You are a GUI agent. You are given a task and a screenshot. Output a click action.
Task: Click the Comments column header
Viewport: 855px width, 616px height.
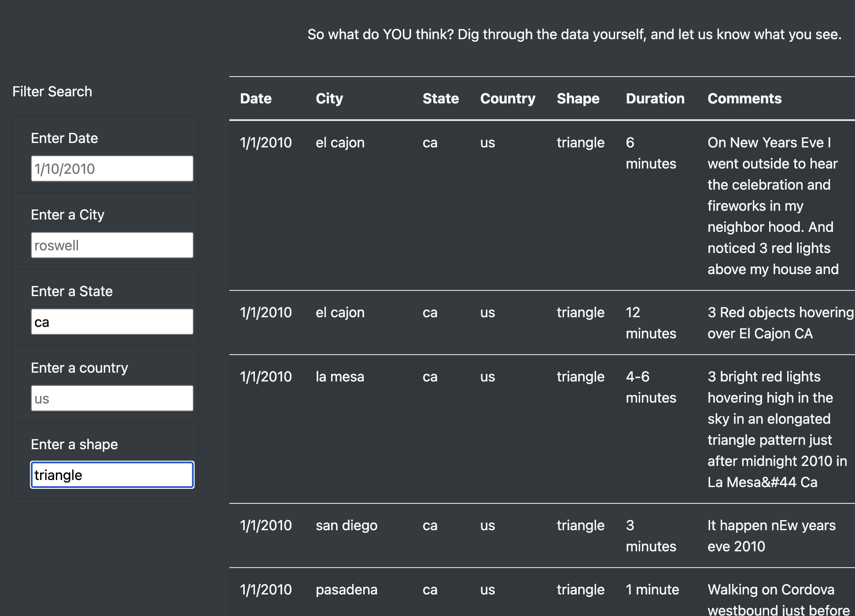(x=744, y=99)
